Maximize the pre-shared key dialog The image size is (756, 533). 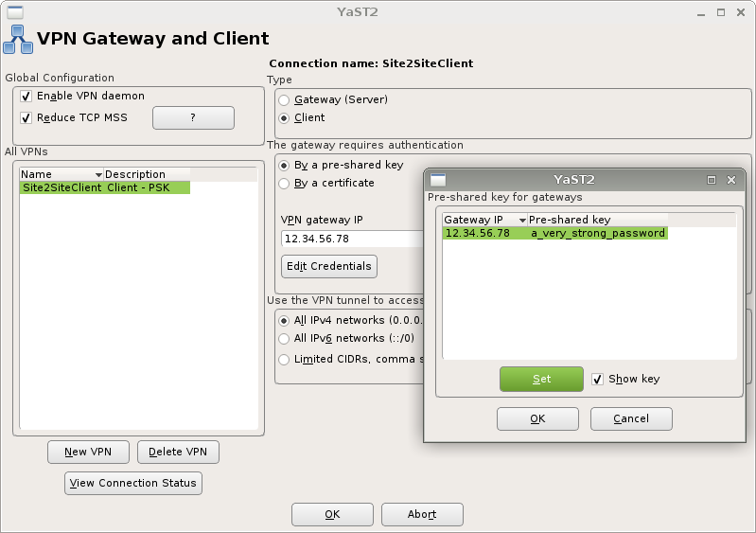[712, 179]
